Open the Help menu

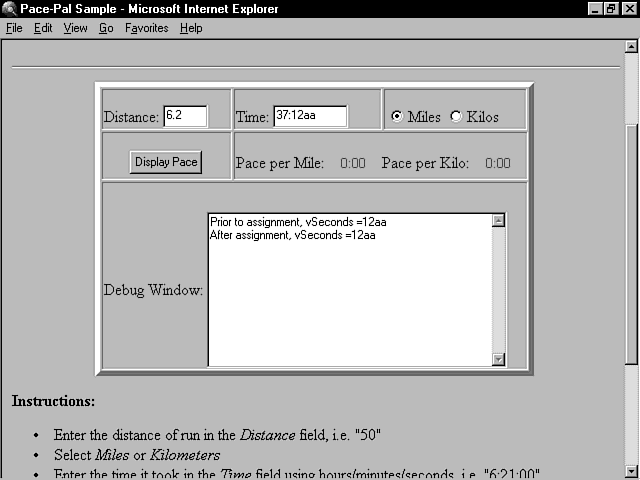point(191,28)
